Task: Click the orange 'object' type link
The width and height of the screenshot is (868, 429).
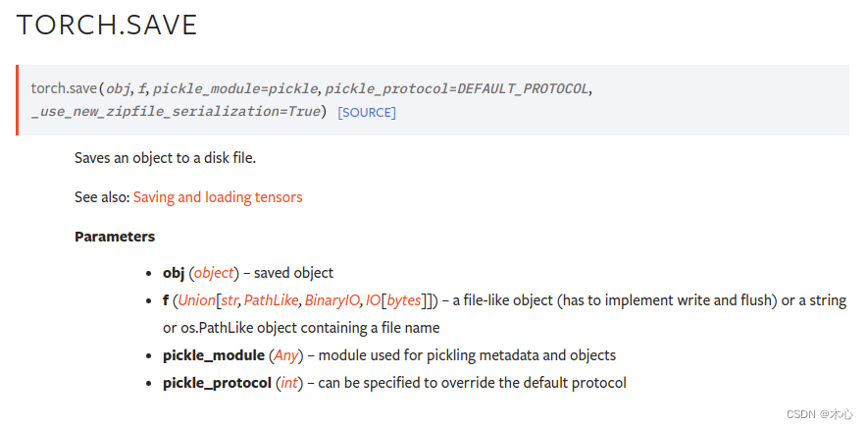Action: pos(216,273)
